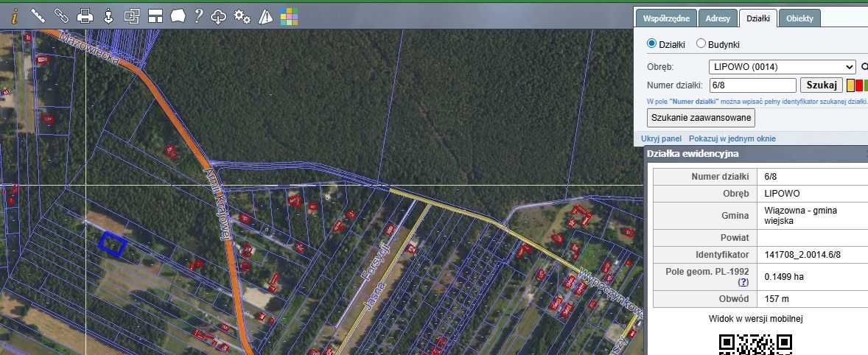Click the Ukryj panel link
The width and height of the screenshot is (868, 355).
[661, 138]
